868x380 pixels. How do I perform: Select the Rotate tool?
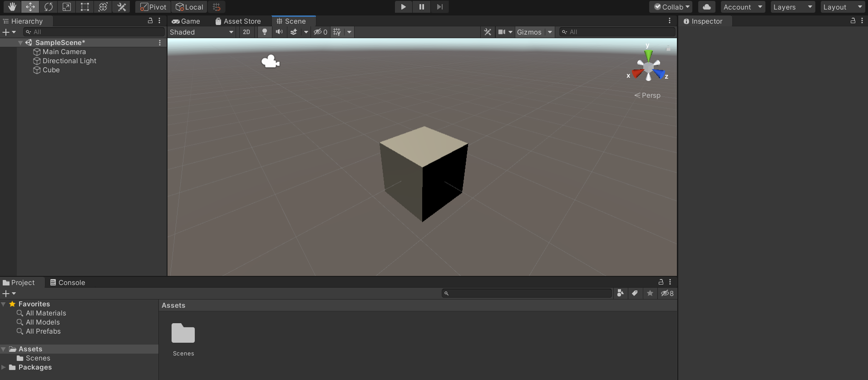(49, 7)
